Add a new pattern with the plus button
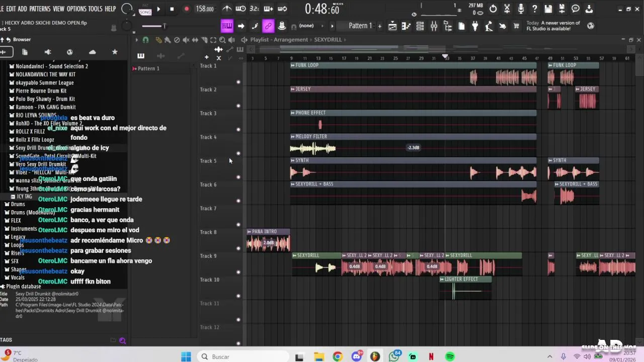This screenshot has height=362, width=644. pyautogui.click(x=379, y=26)
